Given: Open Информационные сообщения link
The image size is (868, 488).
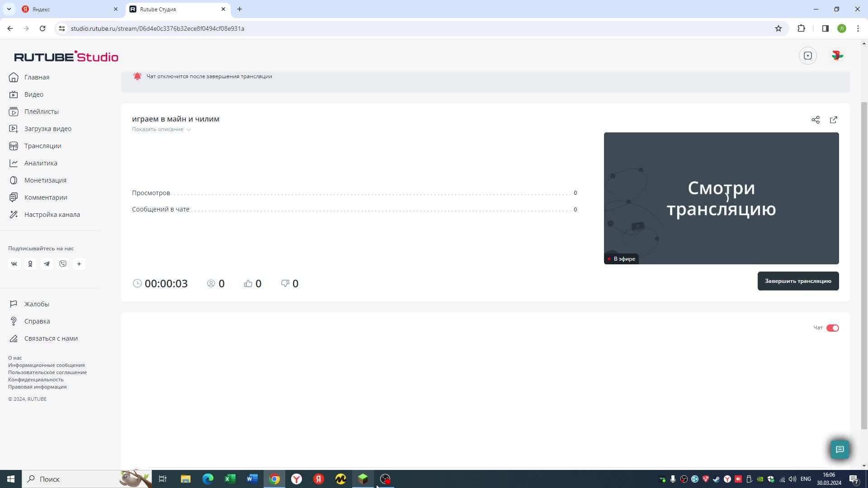Looking at the screenshot, I should coord(46,365).
